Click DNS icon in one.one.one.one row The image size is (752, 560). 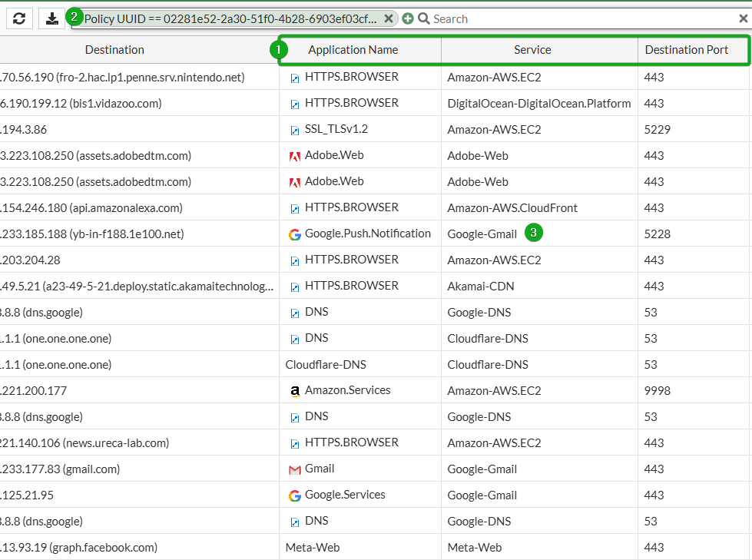[x=294, y=339]
